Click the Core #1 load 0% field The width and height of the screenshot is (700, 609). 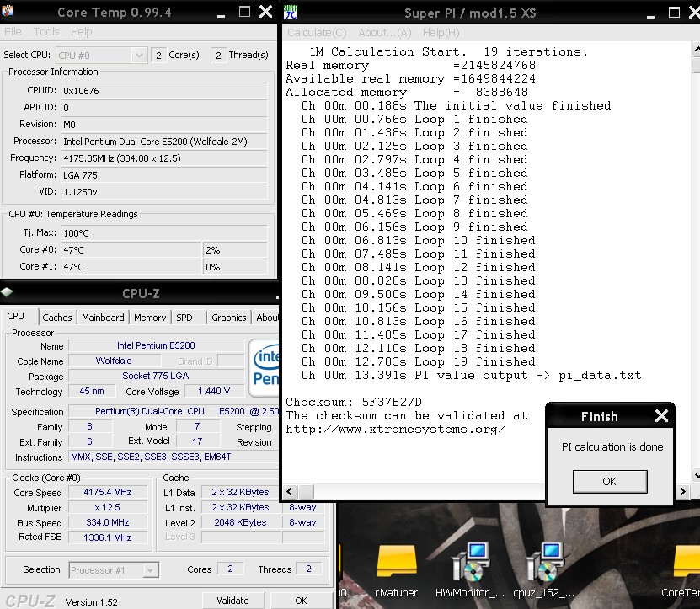click(235, 266)
